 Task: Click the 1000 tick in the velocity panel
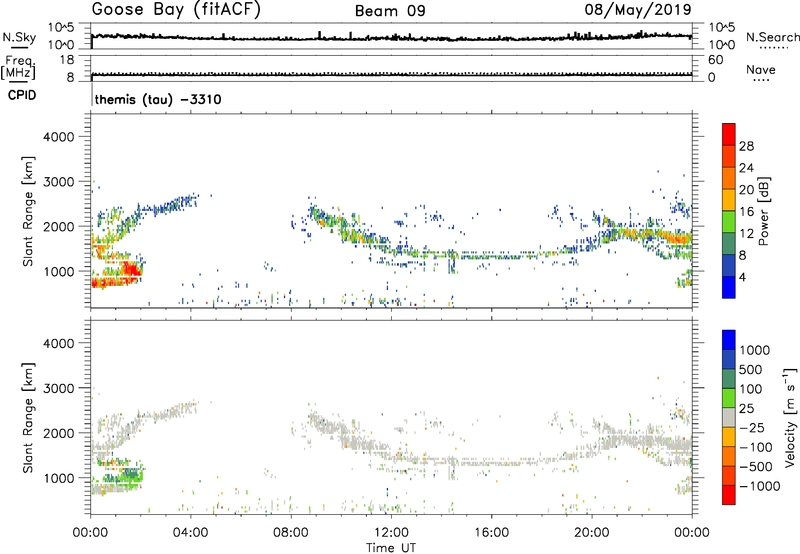coord(59,478)
